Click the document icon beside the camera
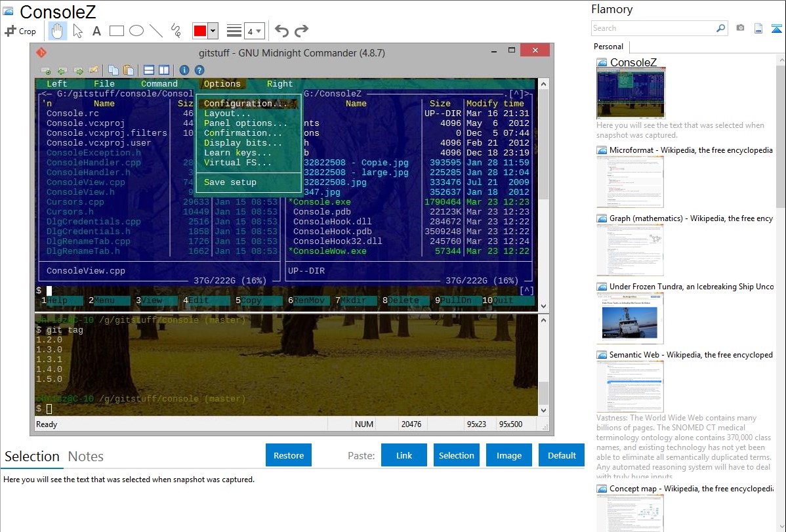Viewport: 786px width, 532px height. [758, 28]
